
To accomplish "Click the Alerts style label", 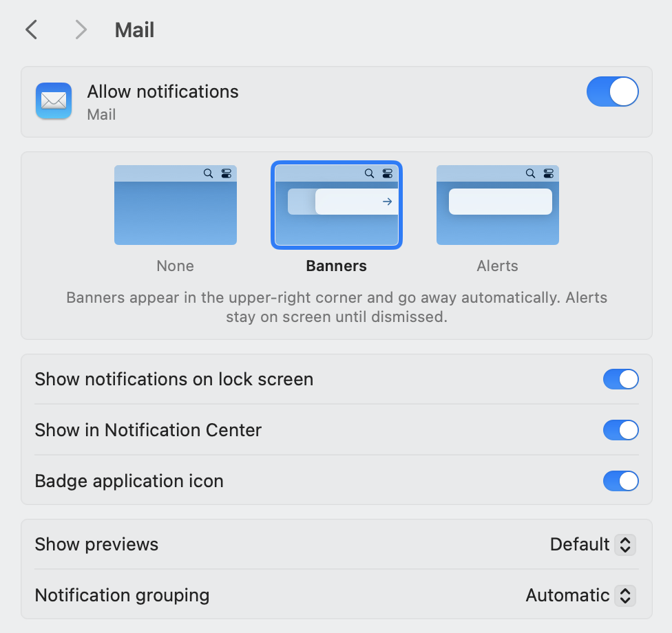I will 498,266.
